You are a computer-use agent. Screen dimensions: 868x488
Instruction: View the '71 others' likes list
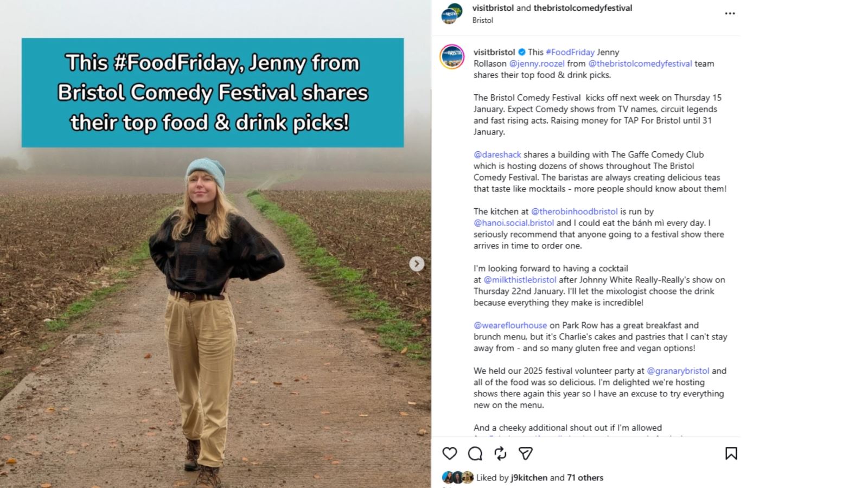point(585,478)
